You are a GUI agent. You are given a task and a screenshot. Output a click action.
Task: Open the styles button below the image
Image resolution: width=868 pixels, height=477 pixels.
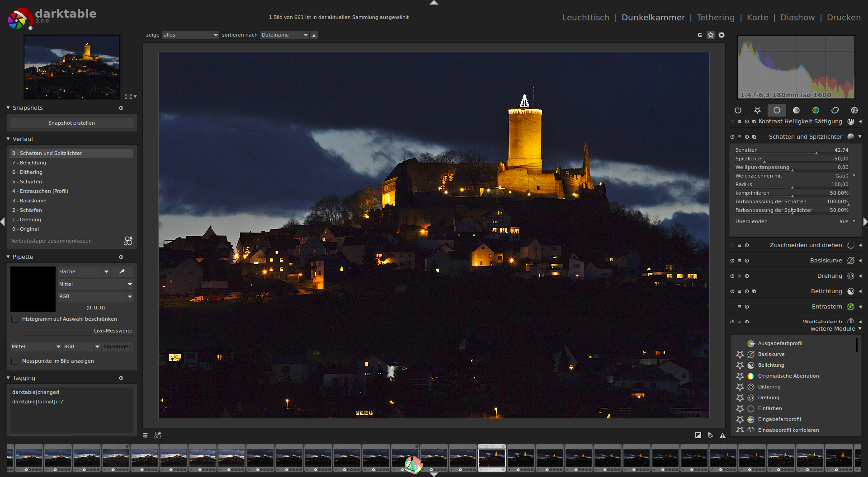click(158, 435)
